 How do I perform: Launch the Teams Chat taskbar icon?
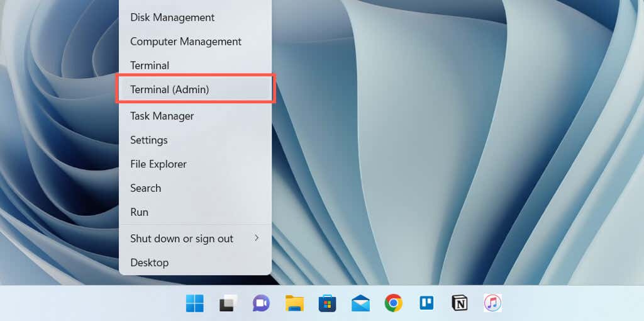click(x=261, y=303)
